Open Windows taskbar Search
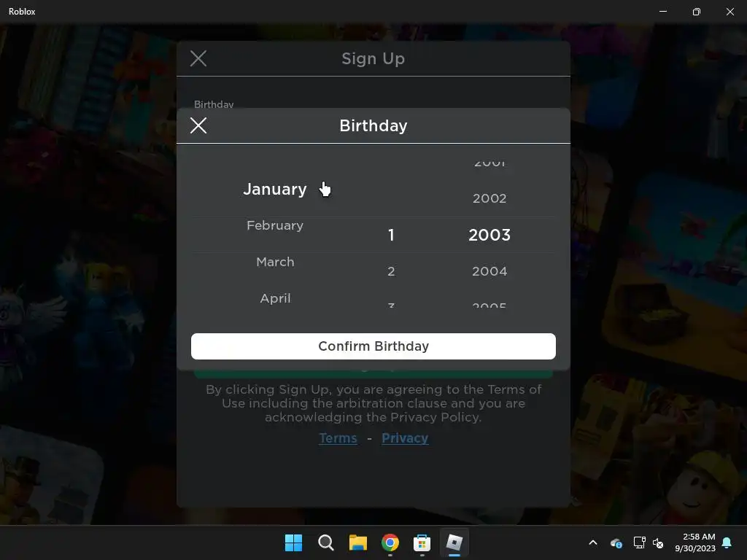The width and height of the screenshot is (747, 560). pyautogui.click(x=326, y=542)
